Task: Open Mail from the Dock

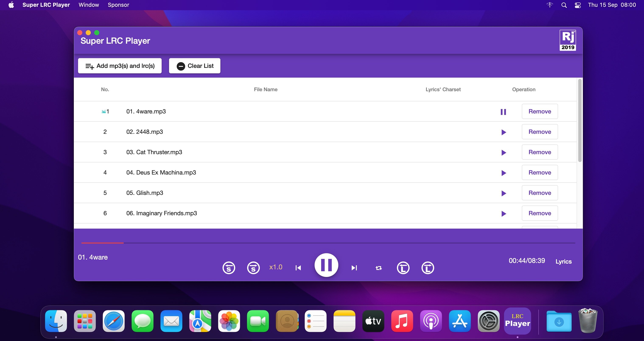Action: pos(171,321)
